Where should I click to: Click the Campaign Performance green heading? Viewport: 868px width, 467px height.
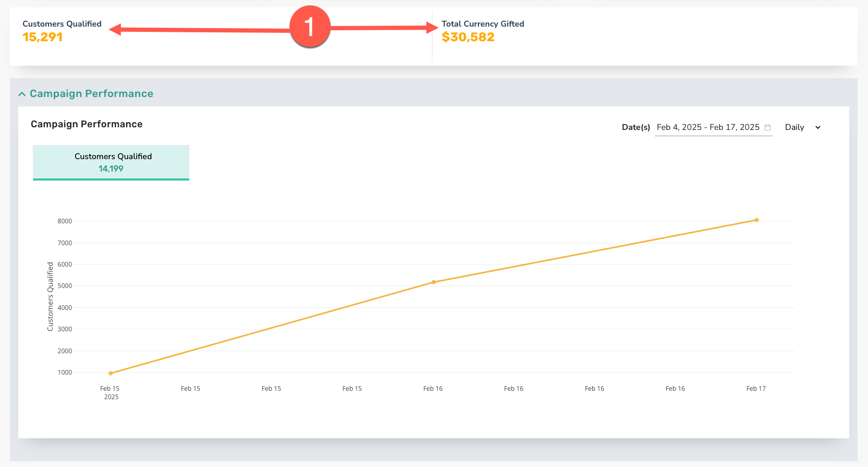pyautogui.click(x=91, y=93)
